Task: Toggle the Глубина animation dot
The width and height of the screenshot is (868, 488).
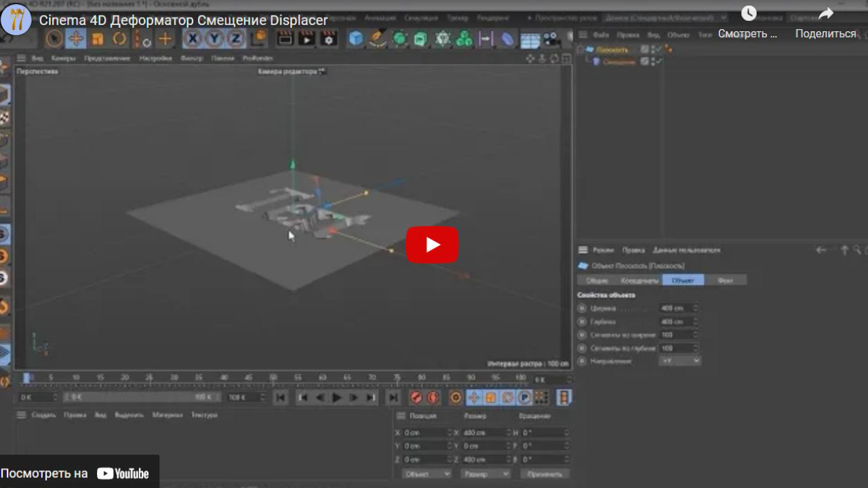Action: coord(582,322)
